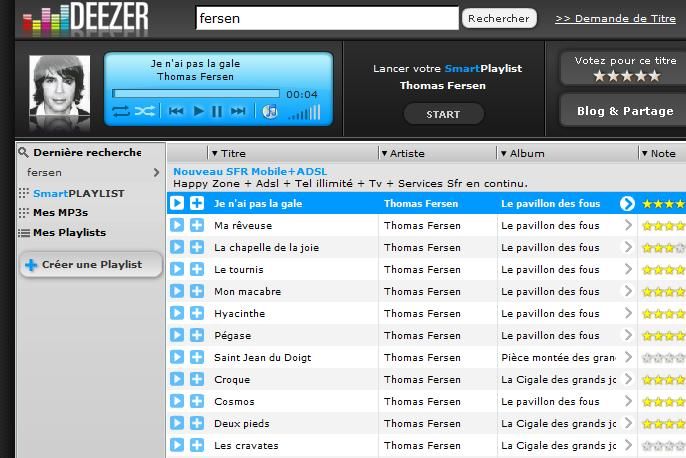686x458 pixels.
Task: Add Hyacinthe to playlist
Action: [197, 313]
